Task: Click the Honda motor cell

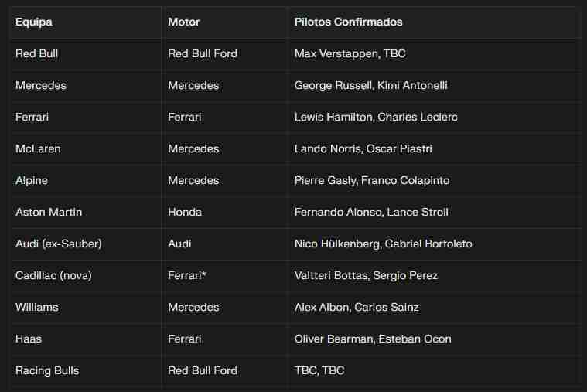Action: pyautogui.click(x=185, y=213)
